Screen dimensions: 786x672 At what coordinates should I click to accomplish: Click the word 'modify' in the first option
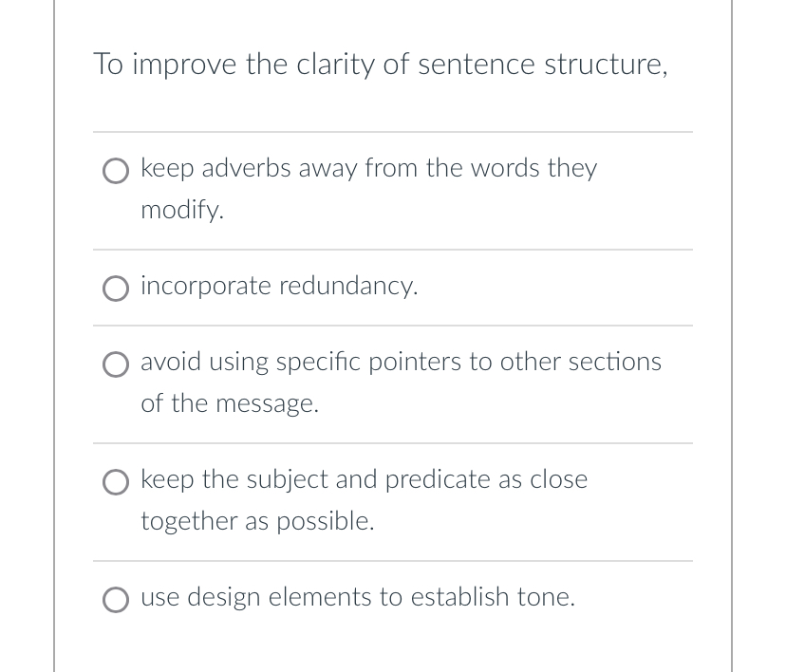click(178, 210)
